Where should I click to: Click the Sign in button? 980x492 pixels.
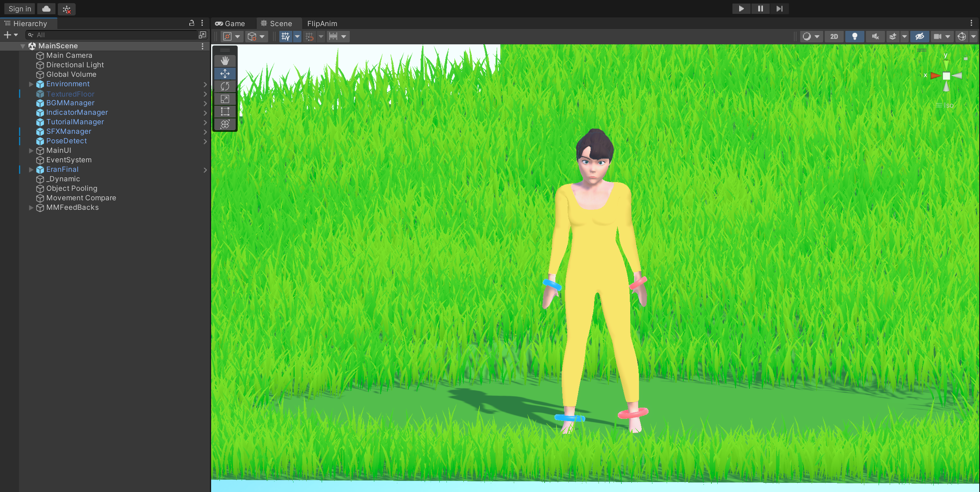pos(20,9)
